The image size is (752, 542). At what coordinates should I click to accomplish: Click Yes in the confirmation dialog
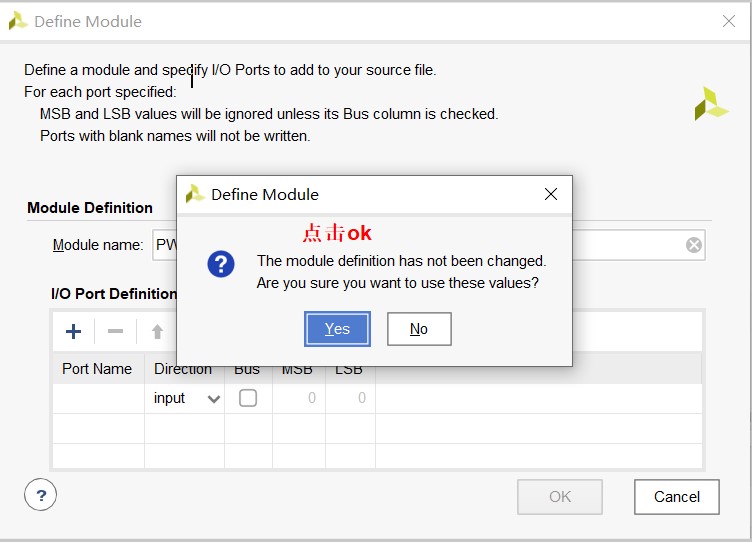pyautogui.click(x=337, y=329)
